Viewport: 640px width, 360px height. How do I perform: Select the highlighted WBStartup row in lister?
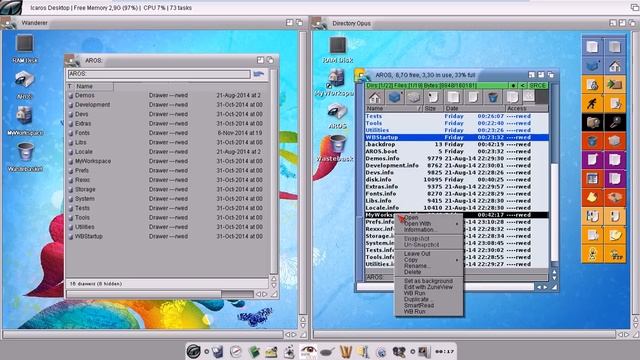(x=457, y=137)
